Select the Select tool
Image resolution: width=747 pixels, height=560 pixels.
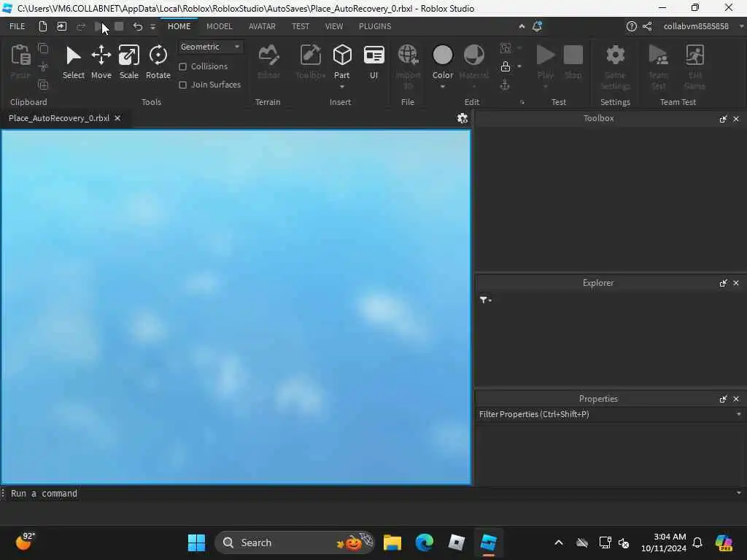click(74, 62)
